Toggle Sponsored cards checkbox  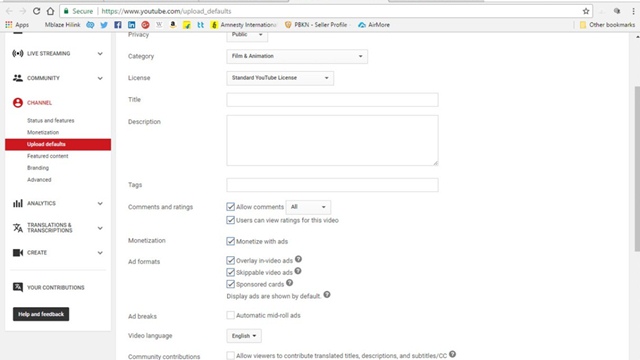(x=231, y=284)
